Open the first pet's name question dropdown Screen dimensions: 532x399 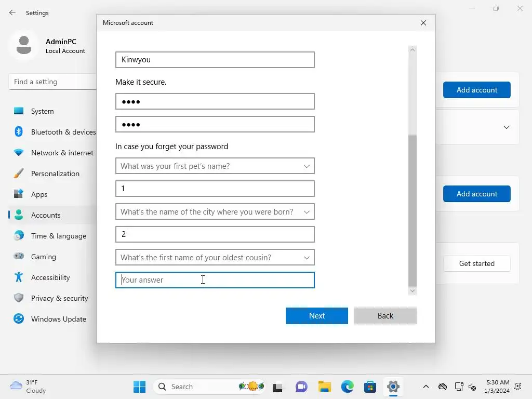pos(215,166)
